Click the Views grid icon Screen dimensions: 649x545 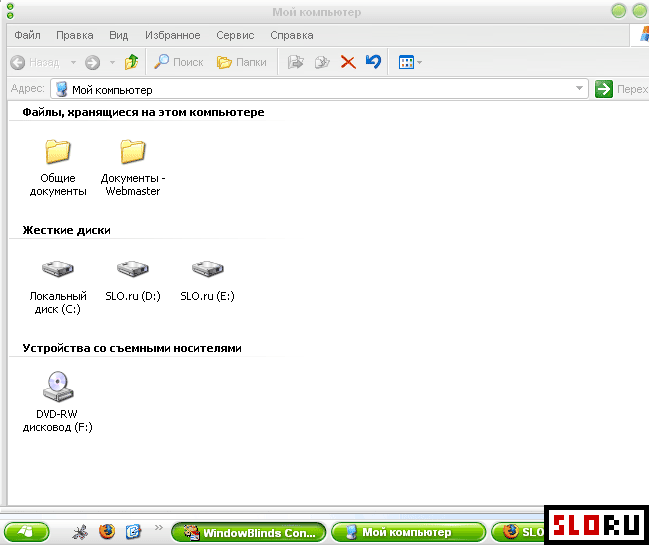[406, 62]
